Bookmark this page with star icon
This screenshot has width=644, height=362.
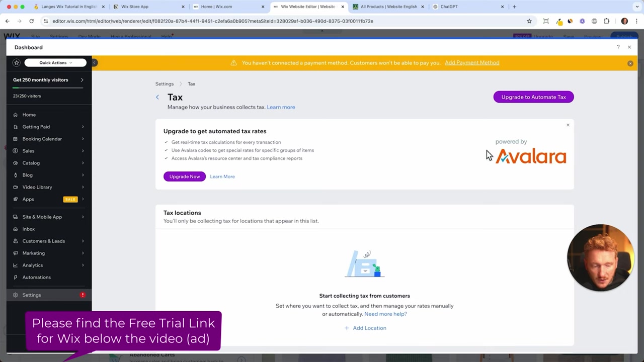(529, 21)
